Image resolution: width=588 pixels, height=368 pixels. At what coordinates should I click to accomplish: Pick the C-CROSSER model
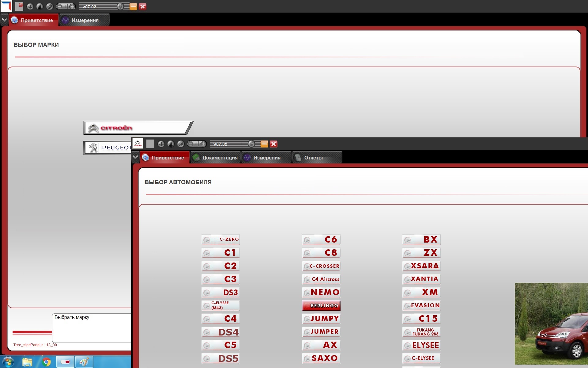click(321, 266)
